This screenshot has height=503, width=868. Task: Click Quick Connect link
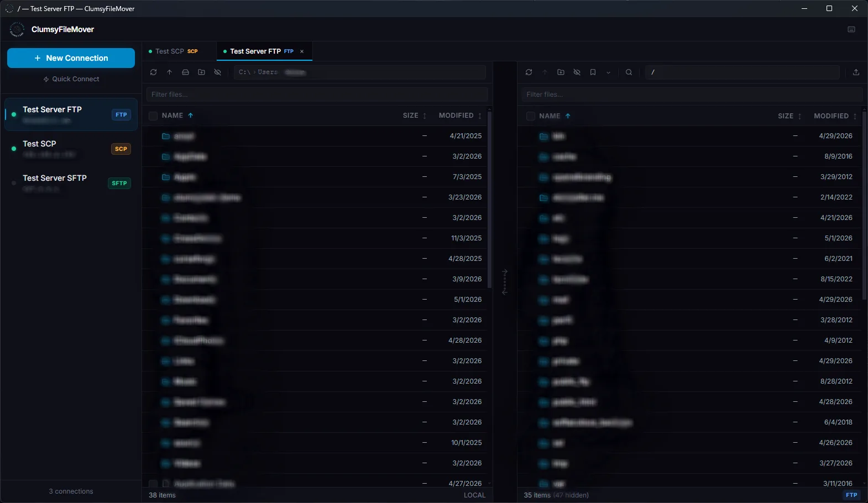pyautogui.click(x=71, y=79)
